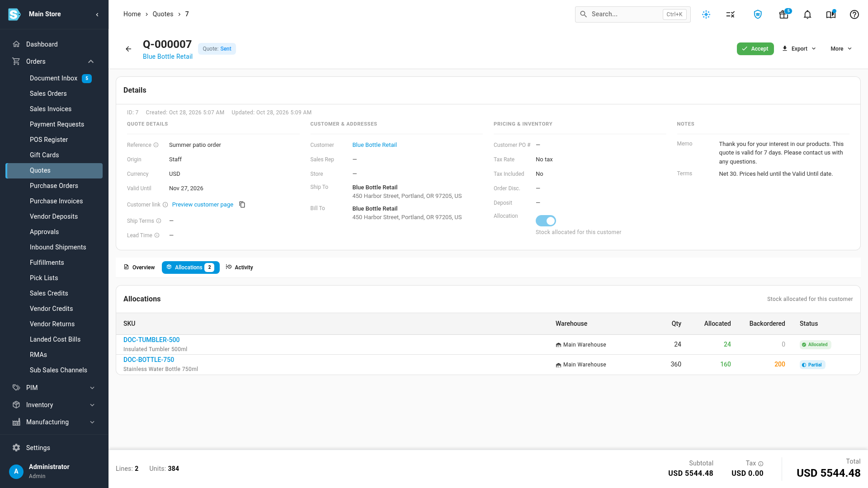The image size is (868, 488).
Task: Select the Allocations tab
Action: [190, 267]
